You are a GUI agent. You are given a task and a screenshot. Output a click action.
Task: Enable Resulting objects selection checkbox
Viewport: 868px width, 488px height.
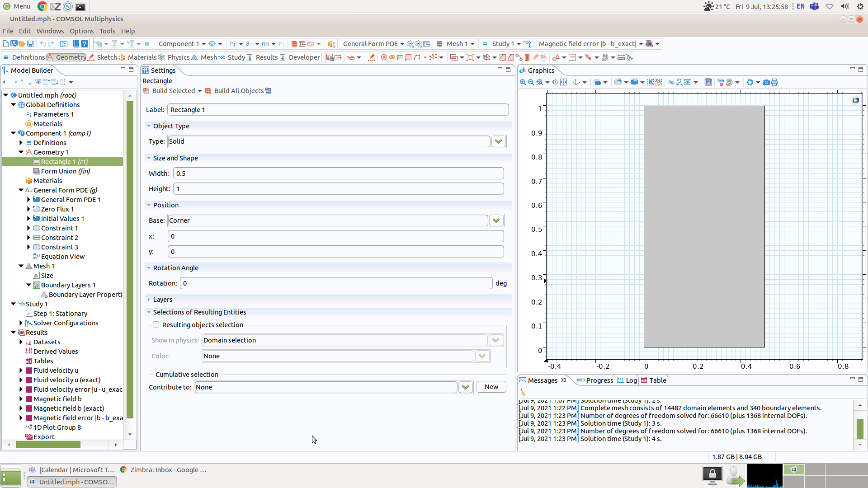156,324
